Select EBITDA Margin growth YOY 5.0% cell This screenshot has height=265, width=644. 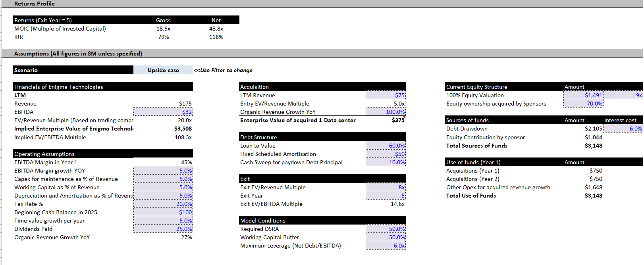[163, 171]
